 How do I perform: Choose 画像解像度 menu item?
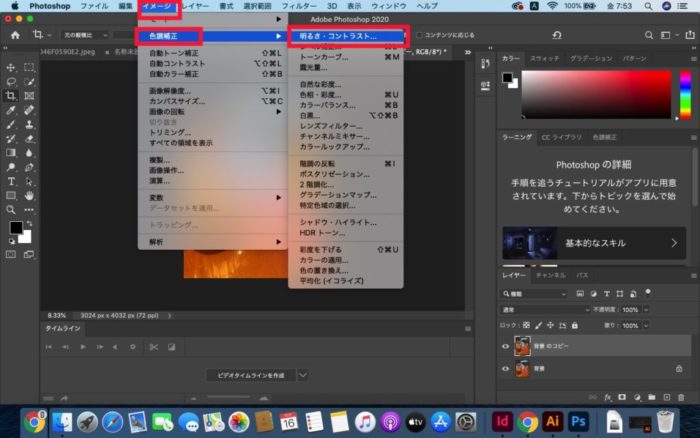pyautogui.click(x=213, y=91)
